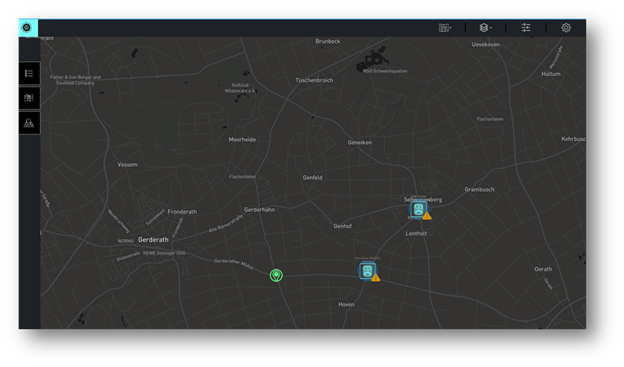Click the Kehrbusch map label
624x367 pixels.
coord(573,139)
